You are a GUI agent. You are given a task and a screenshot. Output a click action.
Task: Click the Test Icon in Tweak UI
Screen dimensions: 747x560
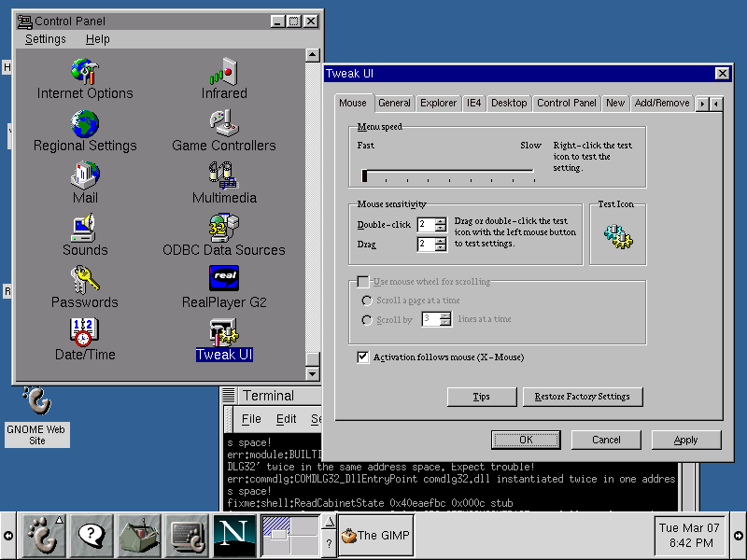pyautogui.click(x=618, y=237)
